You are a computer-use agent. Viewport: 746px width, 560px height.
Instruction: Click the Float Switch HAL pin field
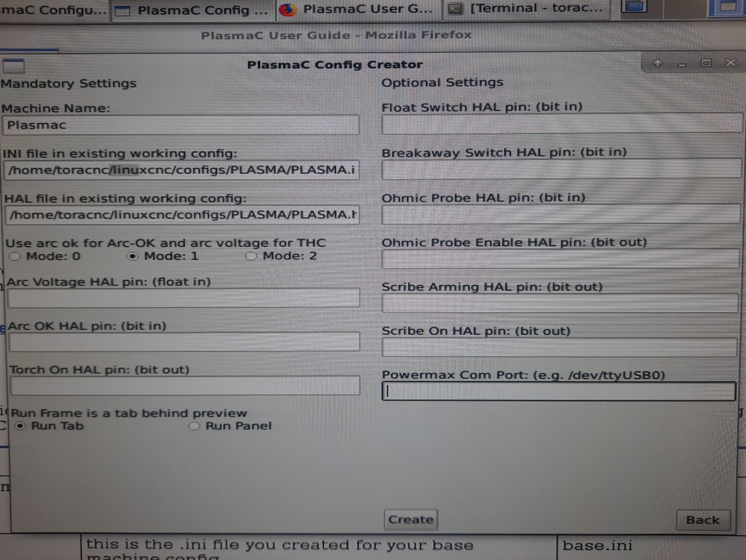(562, 123)
